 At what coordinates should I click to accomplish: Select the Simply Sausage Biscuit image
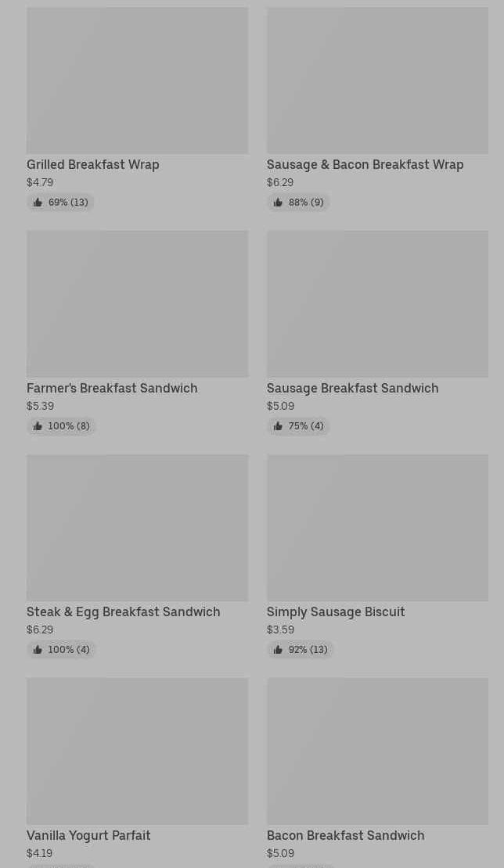point(377,528)
